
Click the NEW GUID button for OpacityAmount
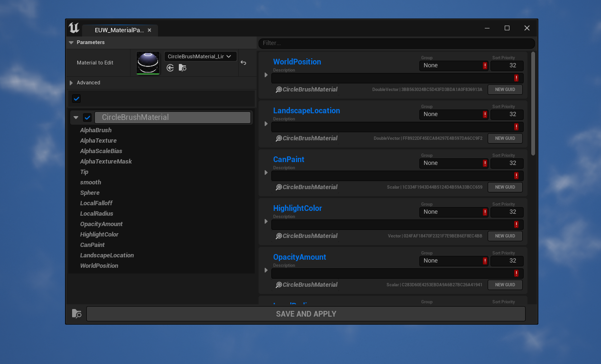[505, 284]
